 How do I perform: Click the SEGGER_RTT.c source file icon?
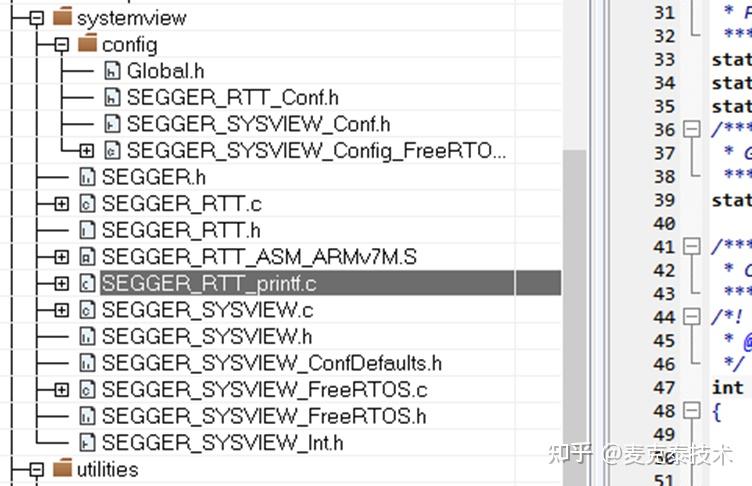tap(87, 204)
